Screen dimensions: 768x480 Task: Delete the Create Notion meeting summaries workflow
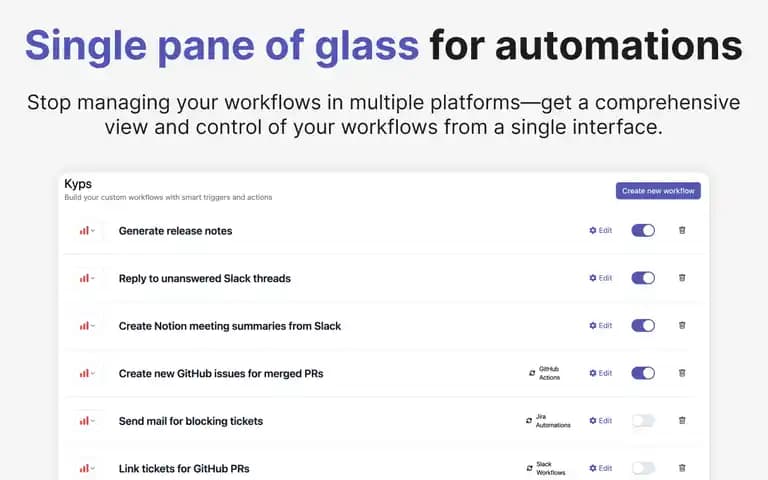(682, 325)
